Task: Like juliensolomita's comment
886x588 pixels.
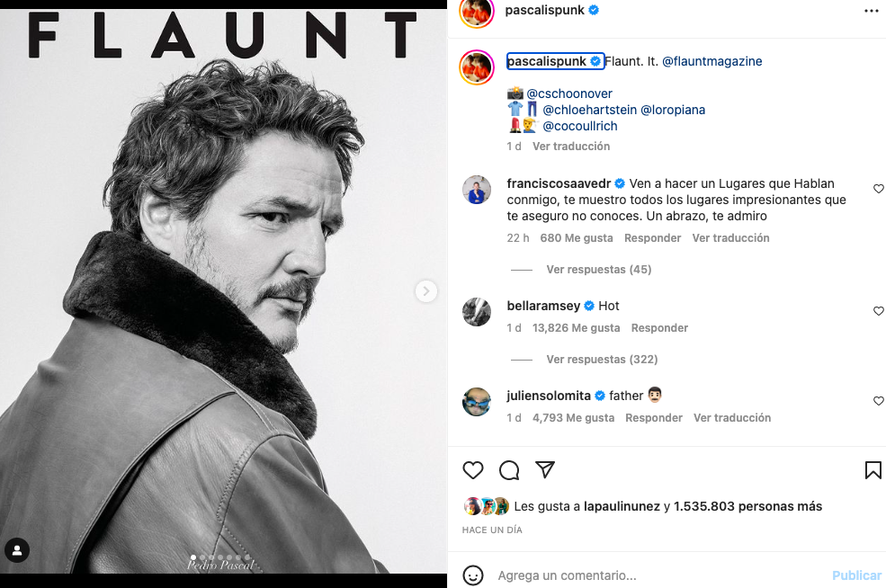Action: (x=879, y=401)
